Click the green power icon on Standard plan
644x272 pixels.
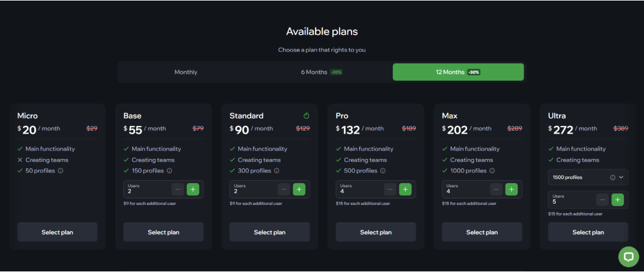coord(307,116)
